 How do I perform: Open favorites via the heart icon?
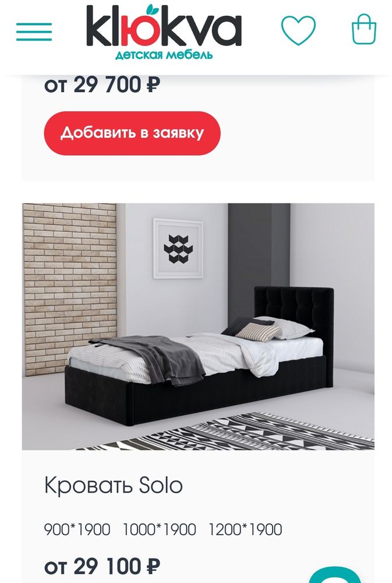298,30
